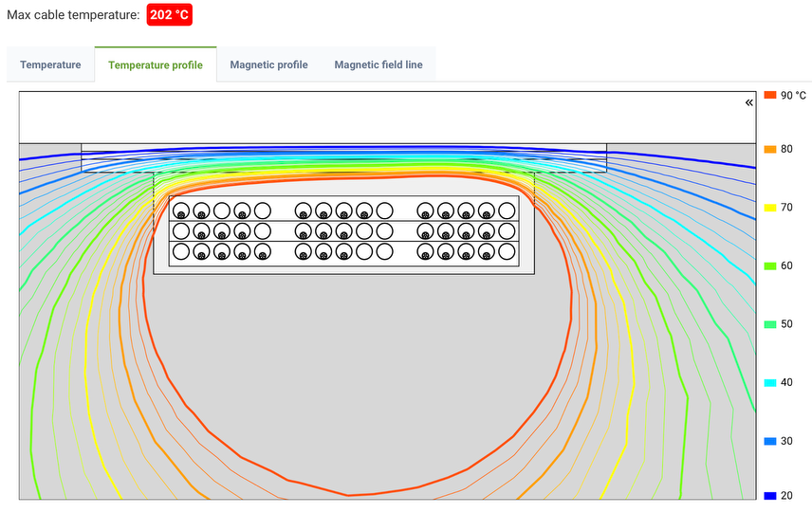Click the yellow 70 °C legend swatch

770,207
